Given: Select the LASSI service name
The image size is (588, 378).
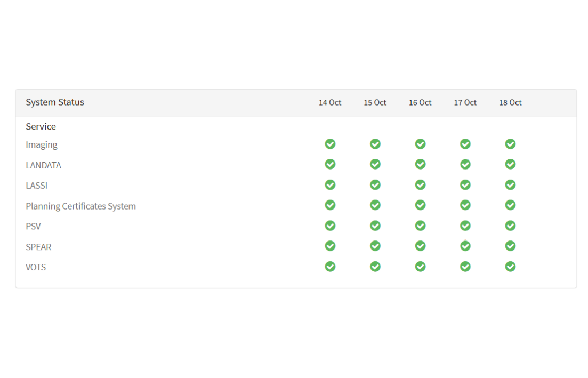Looking at the screenshot, I should pyautogui.click(x=36, y=186).
